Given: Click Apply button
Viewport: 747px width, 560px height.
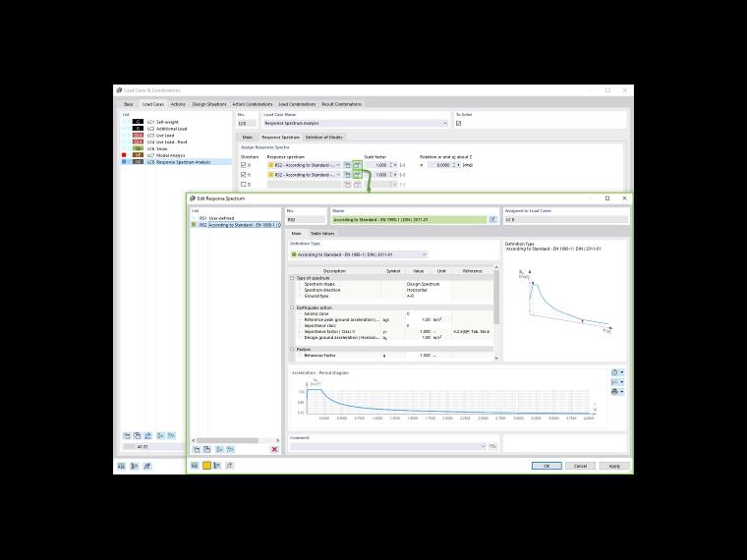Looking at the screenshot, I should 614,467.
